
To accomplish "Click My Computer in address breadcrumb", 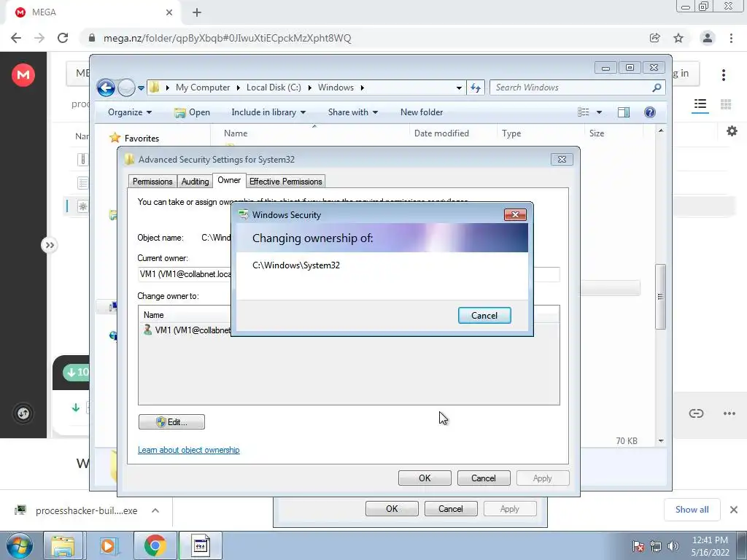I will coord(203,87).
